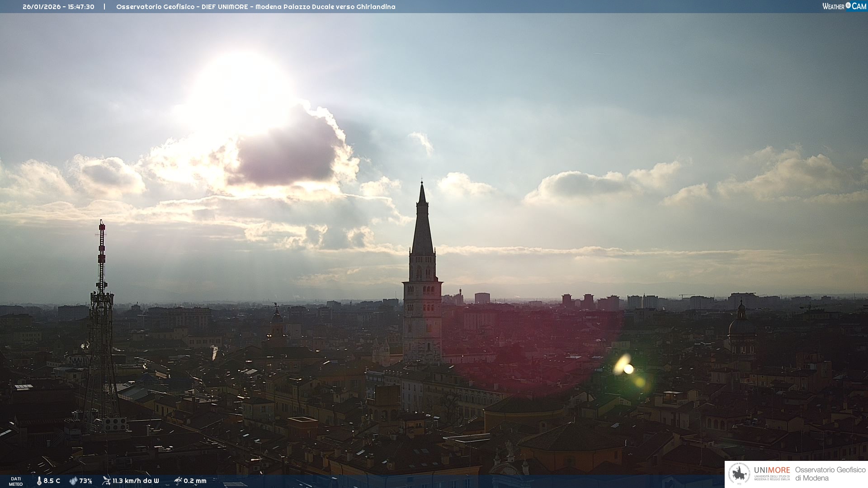Click the 11.3 km/h da W wind reading

pos(136,481)
